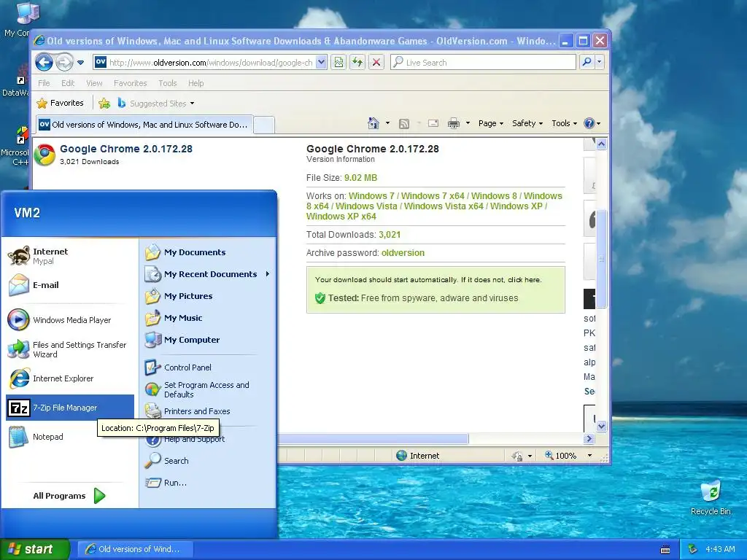Open the Page dropdown menu
The image size is (747, 560).
tap(491, 123)
